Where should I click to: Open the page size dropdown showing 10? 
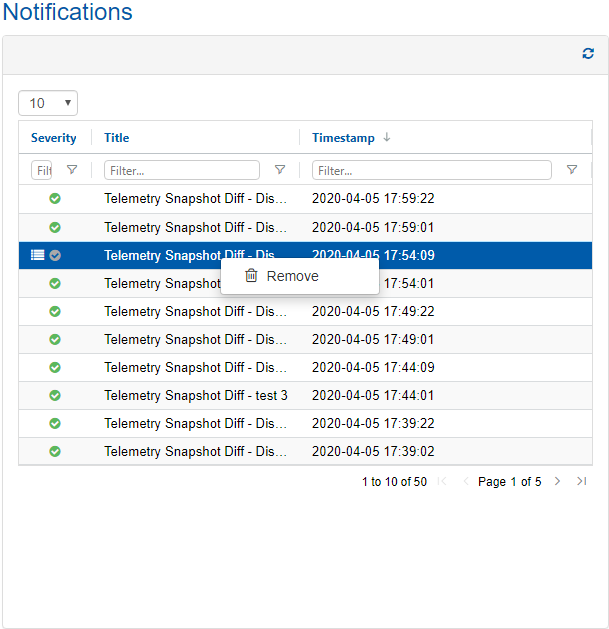pos(48,103)
